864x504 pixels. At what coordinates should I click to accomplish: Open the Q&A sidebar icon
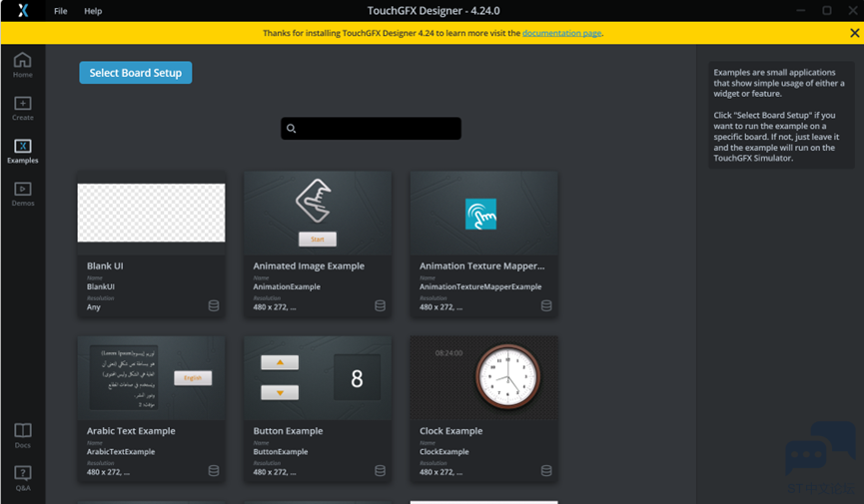(x=23, y=478)
